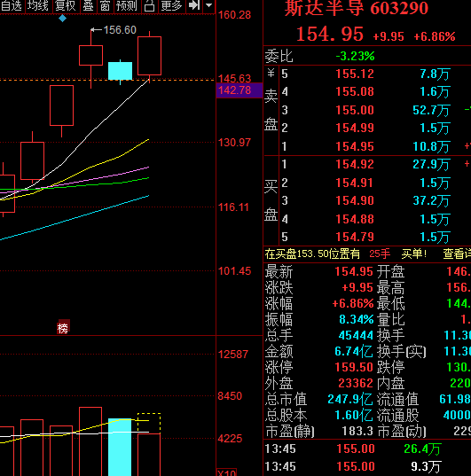Toggle the 预测 forecast button
471x476 pixels.
click(127, 6)
